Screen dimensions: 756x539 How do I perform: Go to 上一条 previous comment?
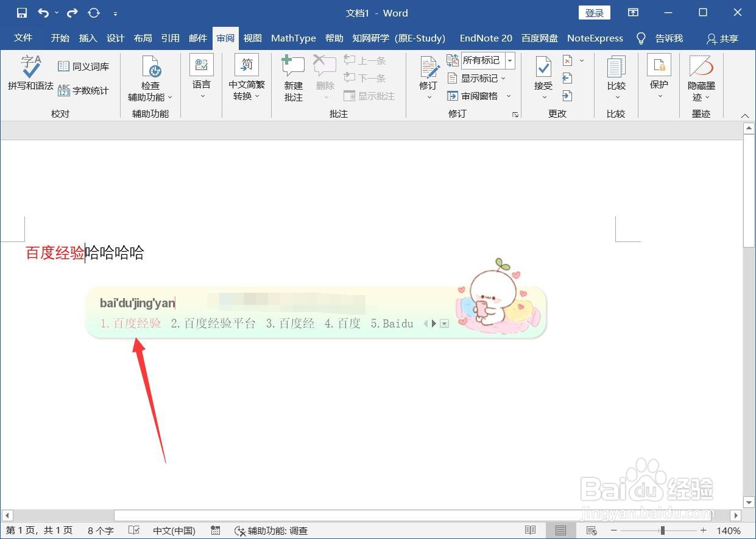click(365, 60)
